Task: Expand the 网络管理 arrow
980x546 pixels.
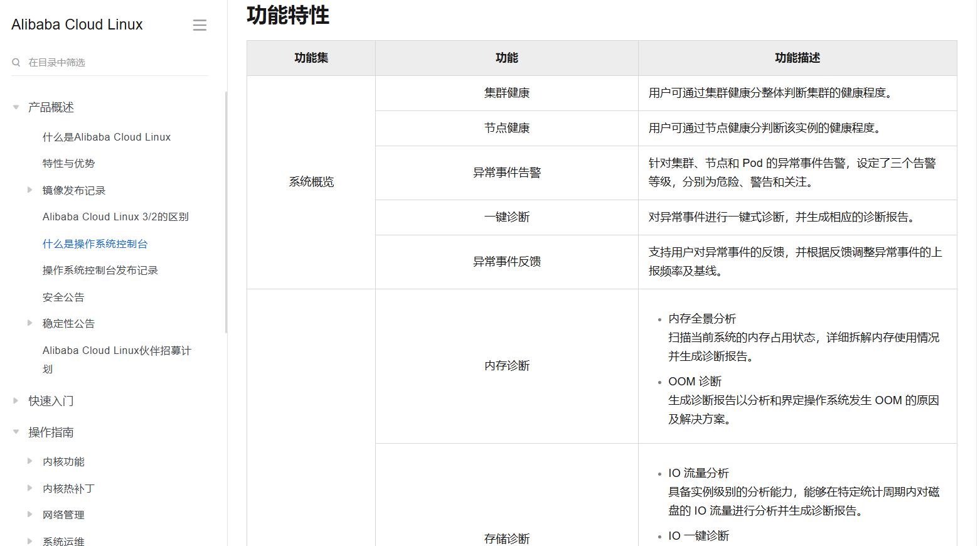Action: [29, 515]
